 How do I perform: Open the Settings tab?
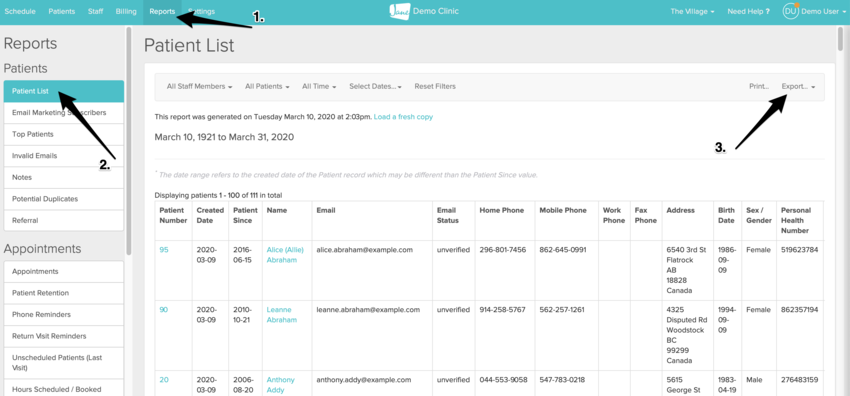point(201,11)
